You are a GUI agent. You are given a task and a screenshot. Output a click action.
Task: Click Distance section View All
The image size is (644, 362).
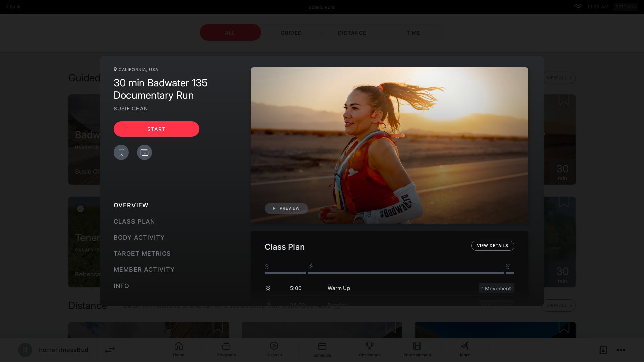click(559, 305)
